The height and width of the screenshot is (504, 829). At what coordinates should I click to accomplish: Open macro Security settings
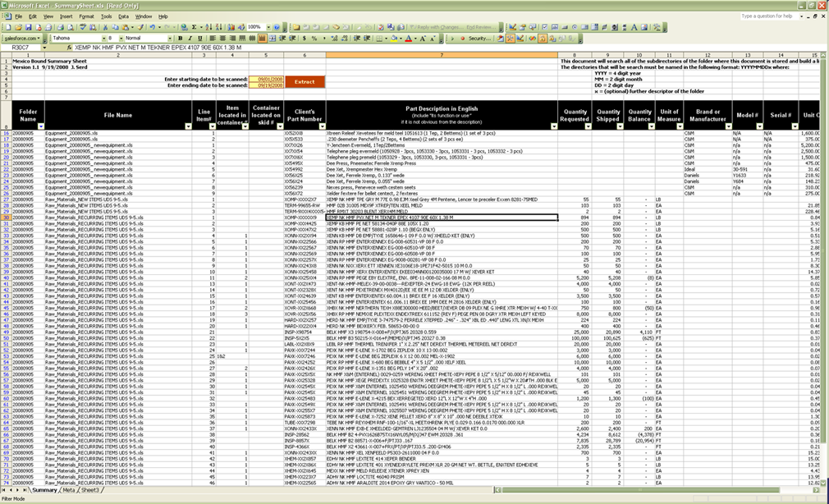click(x=480, y=38)
